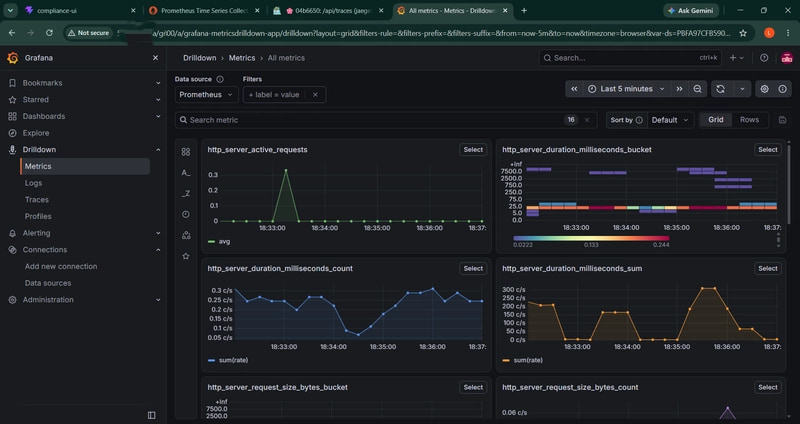Open the prefix filter A_ icon
Image resolution: width=800 pixels, height=424 pixels.
pyautogui.click(x=186, y=173)
